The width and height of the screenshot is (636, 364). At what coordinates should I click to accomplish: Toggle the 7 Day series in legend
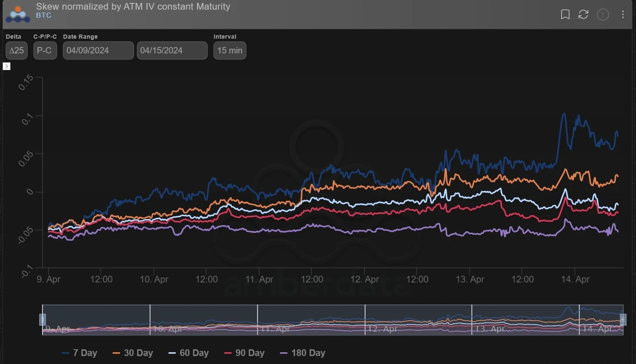79,353
